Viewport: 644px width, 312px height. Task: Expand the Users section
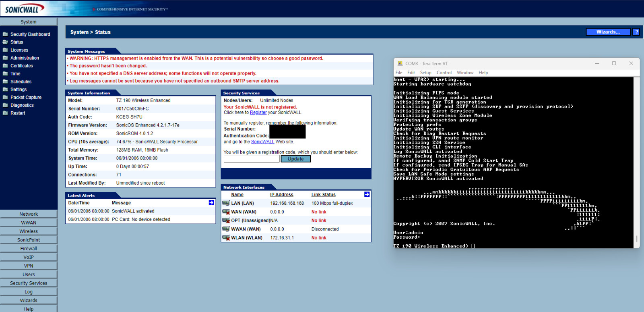pyautogui.click(x=29, y=275)
